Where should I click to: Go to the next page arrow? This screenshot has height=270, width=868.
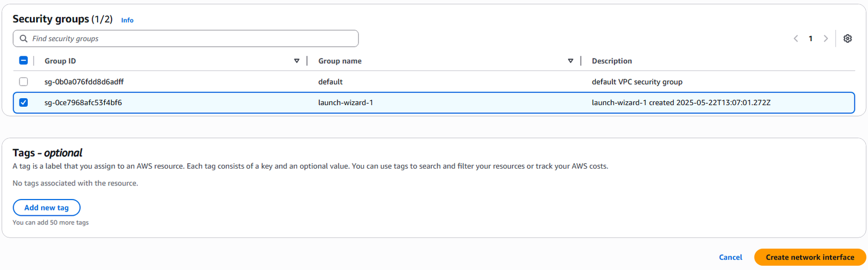point(826,38)
